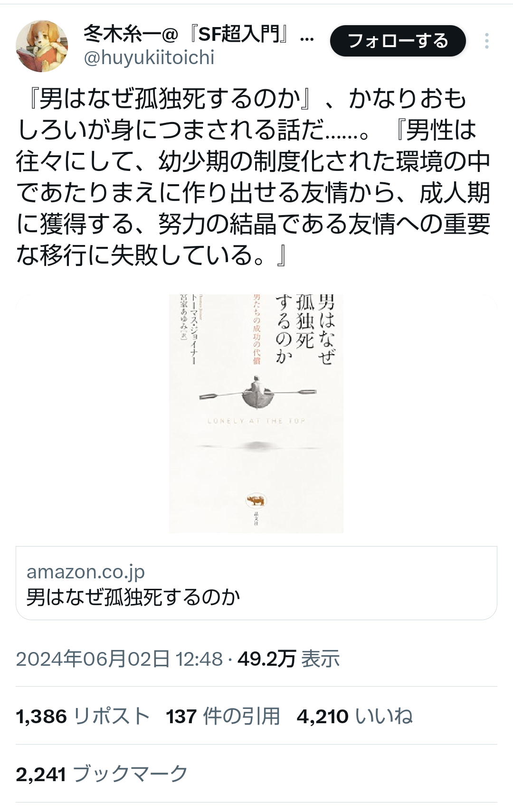Tap the LONELY AT THE TOP text on the cover
Screen dimensions: 513x812
pyautogui.click(x=256, y=421)
